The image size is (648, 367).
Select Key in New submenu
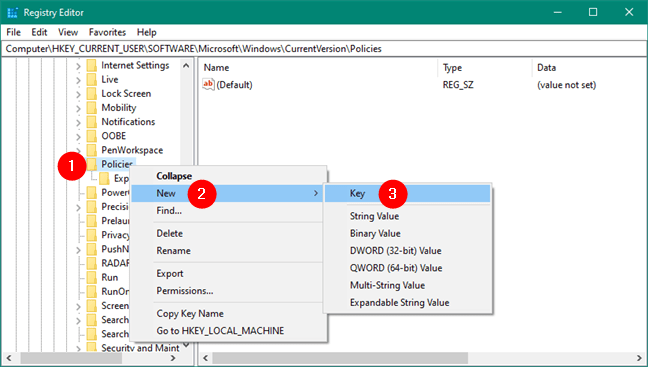pos(407,193)
